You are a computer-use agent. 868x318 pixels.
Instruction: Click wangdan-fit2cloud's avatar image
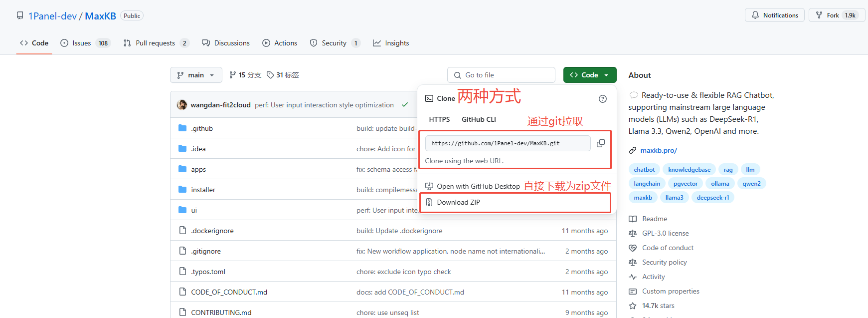coord(182,105)
